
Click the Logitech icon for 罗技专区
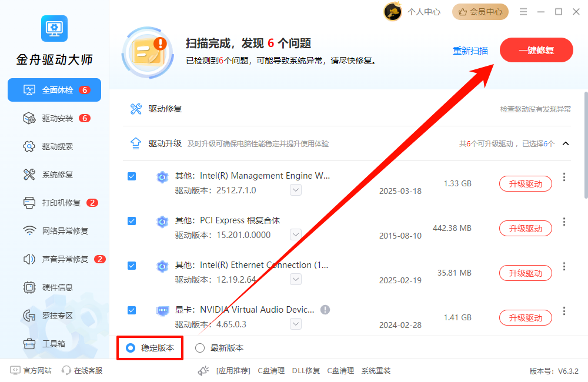click(x=29, y=316)
